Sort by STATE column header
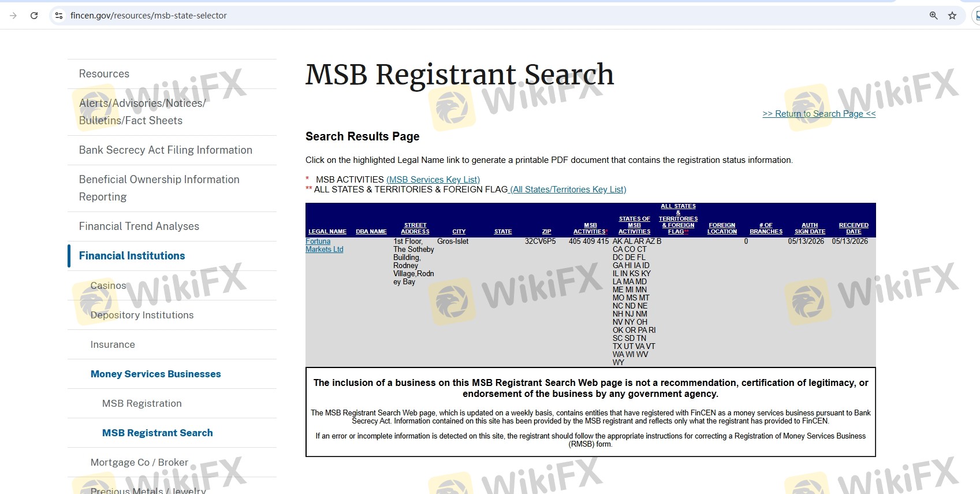 [503, 232]
